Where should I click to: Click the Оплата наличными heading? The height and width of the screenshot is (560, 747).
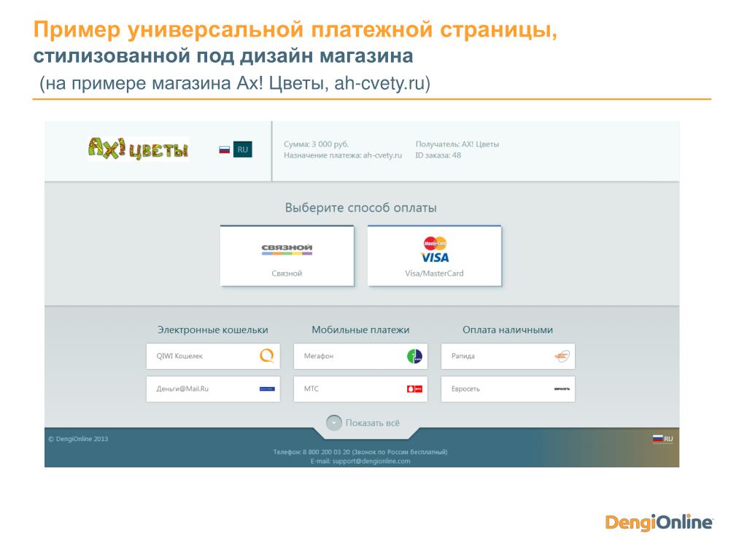tap(508, 330)
